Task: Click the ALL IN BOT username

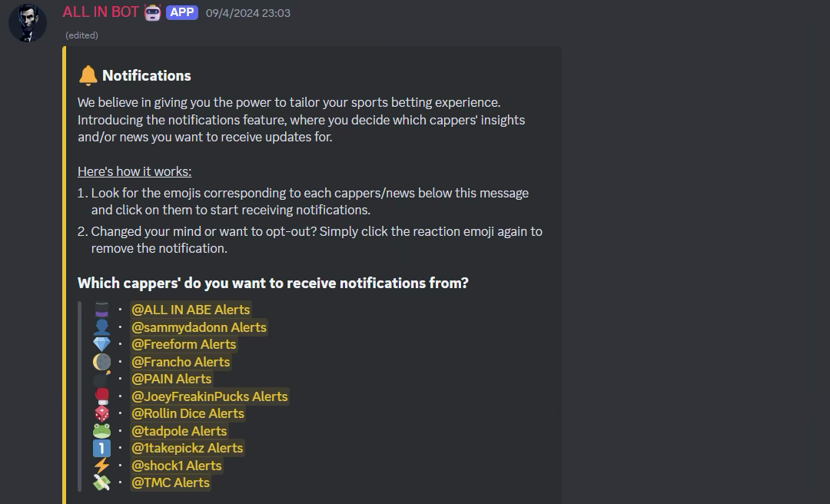Action: tap(99, 12)
